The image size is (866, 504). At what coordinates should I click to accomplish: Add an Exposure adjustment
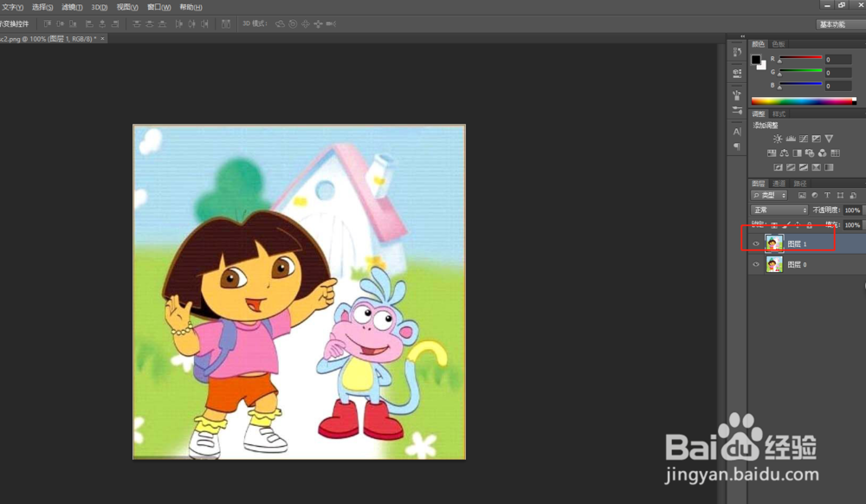(817, 139)
